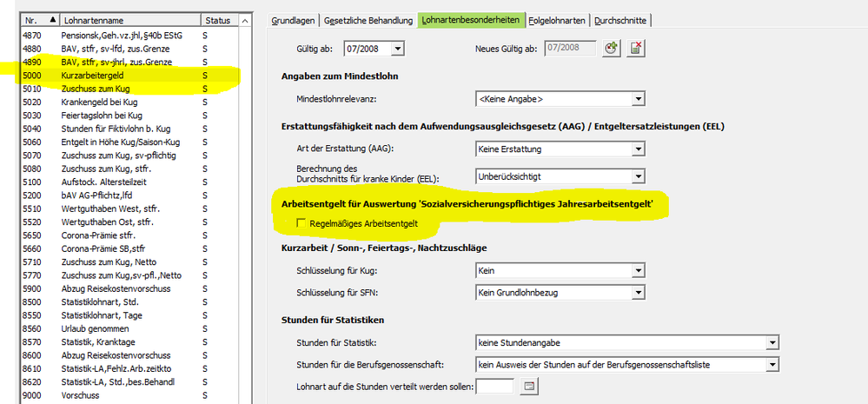The width and height of the screenshot is (868, 404).
Task: Click the delete validity period icon
Action: [636, 49]
